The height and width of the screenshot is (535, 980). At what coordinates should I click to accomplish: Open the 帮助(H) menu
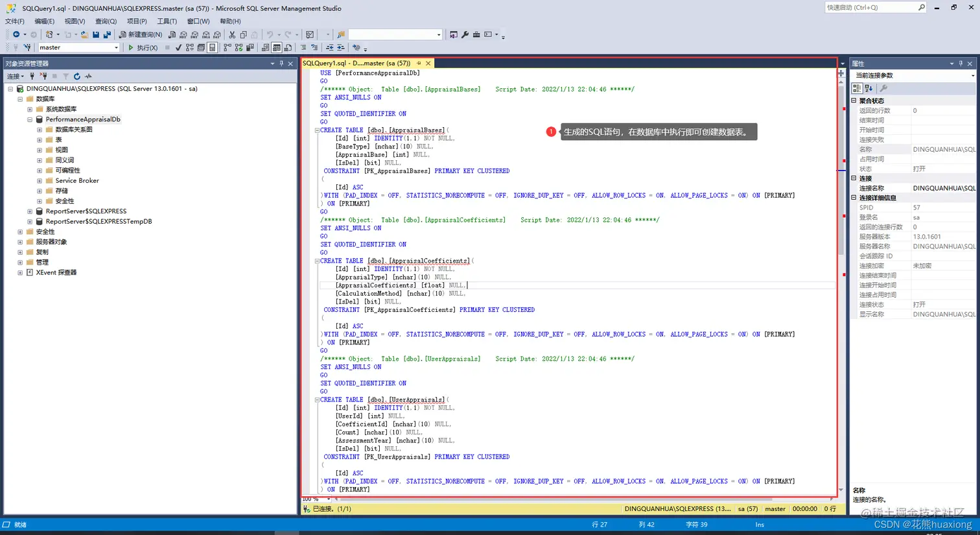pyautogui.click(x=230, y=21)
